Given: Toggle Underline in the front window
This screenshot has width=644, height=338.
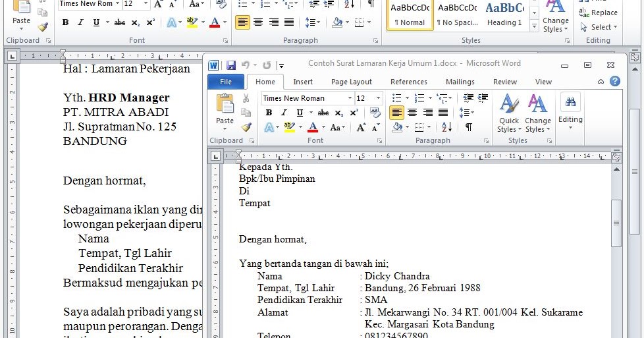Looking at the screenshot, I should (300, 113).
